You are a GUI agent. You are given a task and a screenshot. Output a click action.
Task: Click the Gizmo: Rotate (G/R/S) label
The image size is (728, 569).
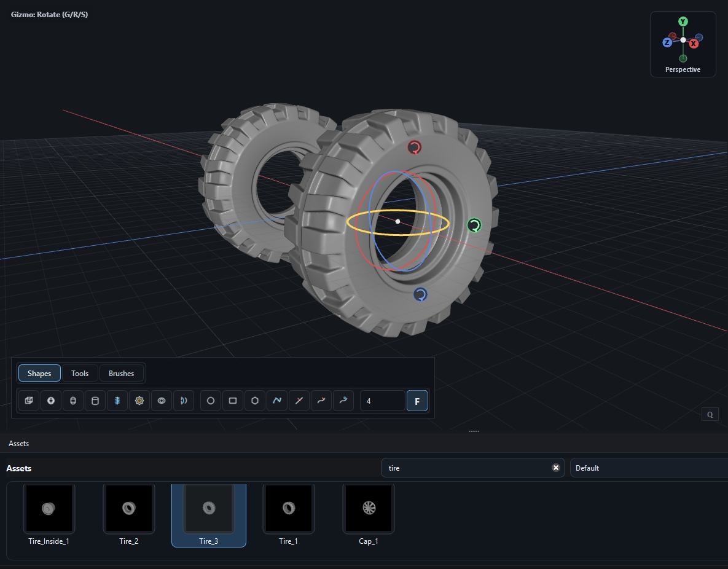tap(50, 14)
